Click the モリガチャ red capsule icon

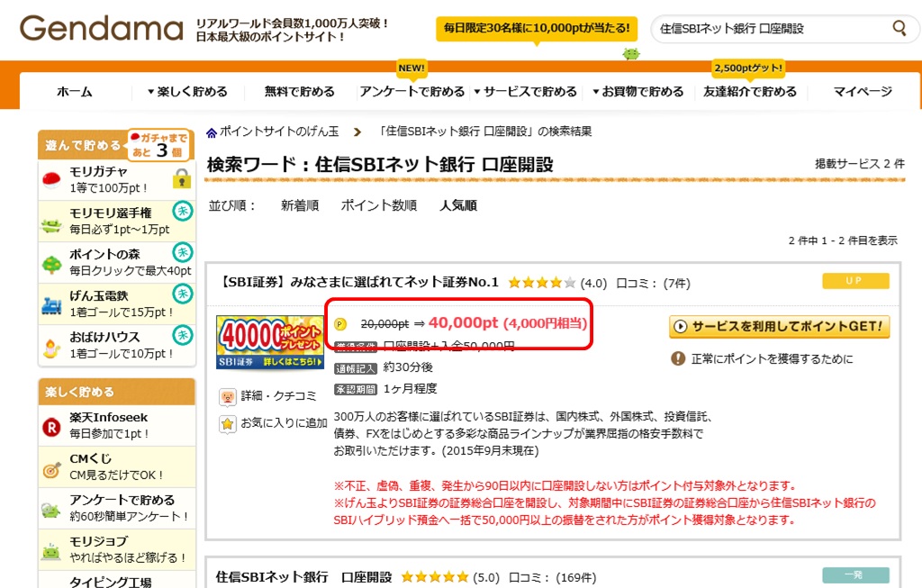(51, 179)
